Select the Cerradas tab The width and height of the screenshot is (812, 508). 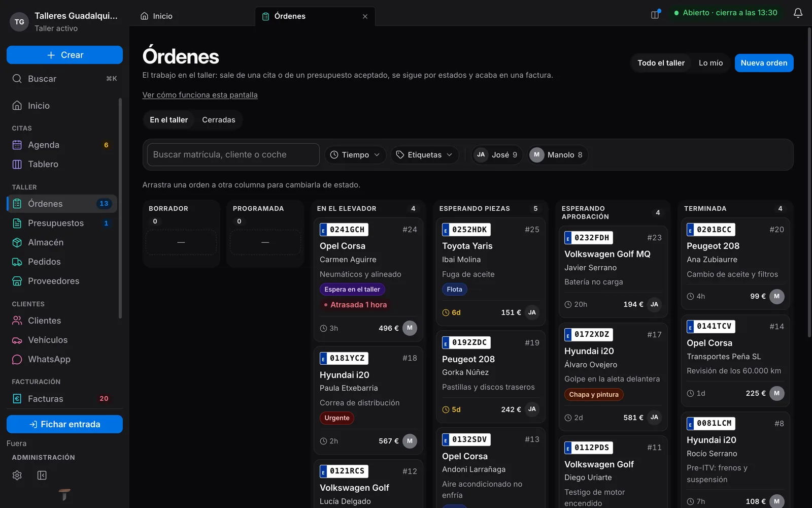tap(219, 120)
